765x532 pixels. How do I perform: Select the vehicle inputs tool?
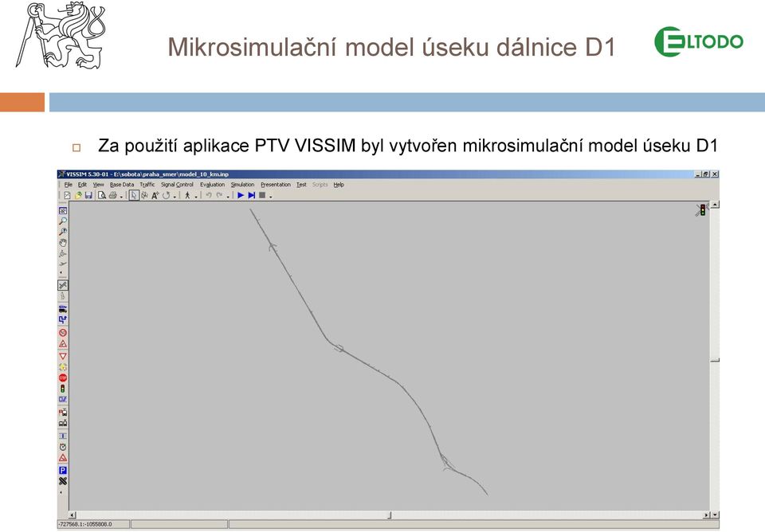coord(63,309)
